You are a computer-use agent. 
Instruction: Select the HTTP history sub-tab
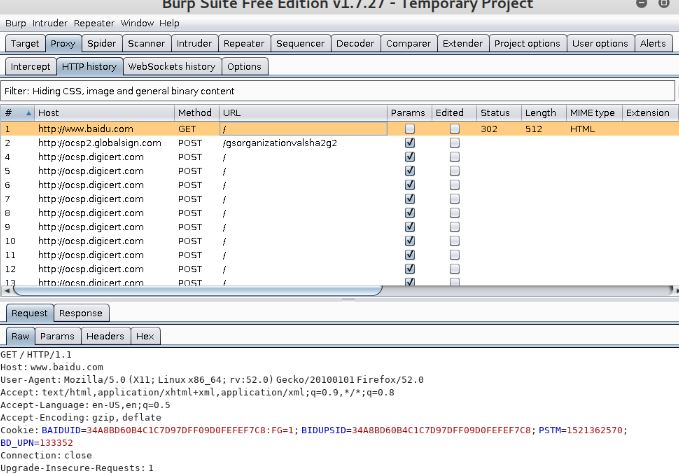tap(89, 67)
